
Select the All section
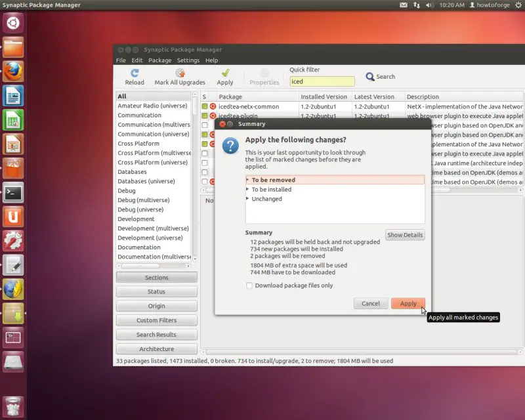(154, 96)
